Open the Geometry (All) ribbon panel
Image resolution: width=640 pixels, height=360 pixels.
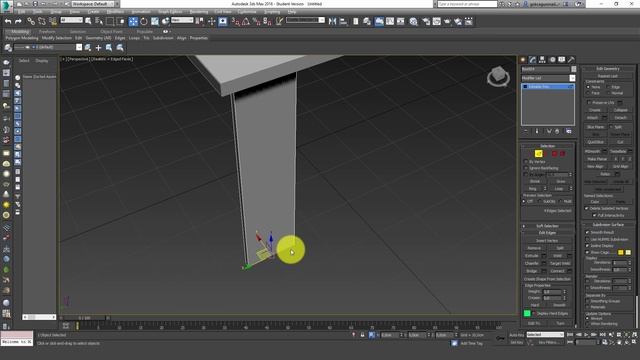(98, 38)
